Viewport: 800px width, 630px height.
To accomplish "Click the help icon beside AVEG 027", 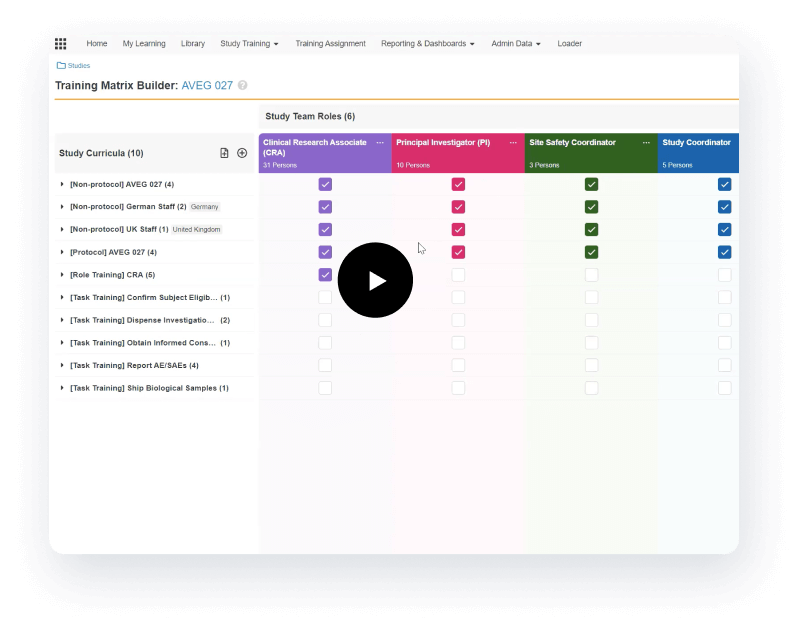I will (243, 86).
